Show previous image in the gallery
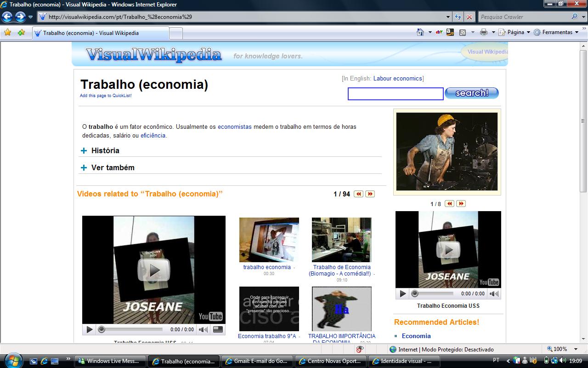The image size is (588, 368). (449, 204)
